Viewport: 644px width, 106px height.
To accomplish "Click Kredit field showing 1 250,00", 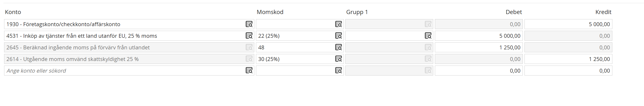I will pyautogui.click(x=568, y=59).
